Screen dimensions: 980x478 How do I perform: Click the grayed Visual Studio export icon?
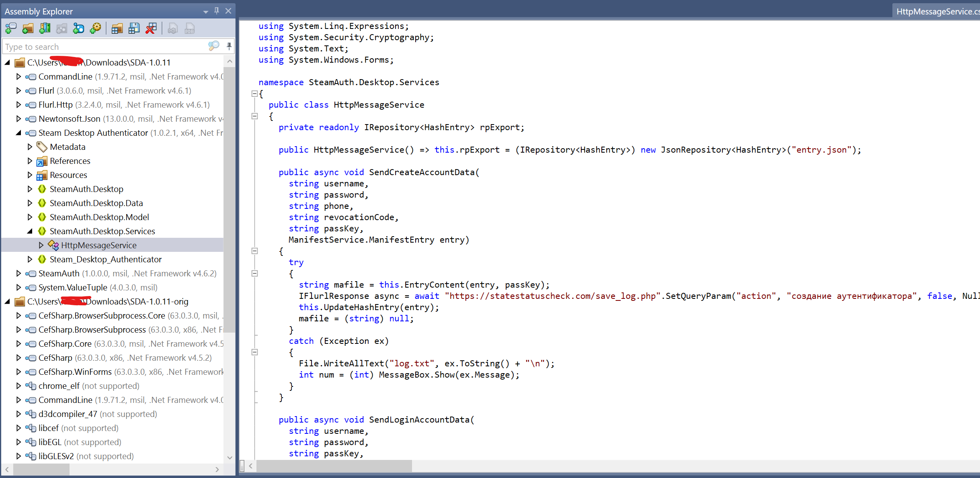coord(173,28)
